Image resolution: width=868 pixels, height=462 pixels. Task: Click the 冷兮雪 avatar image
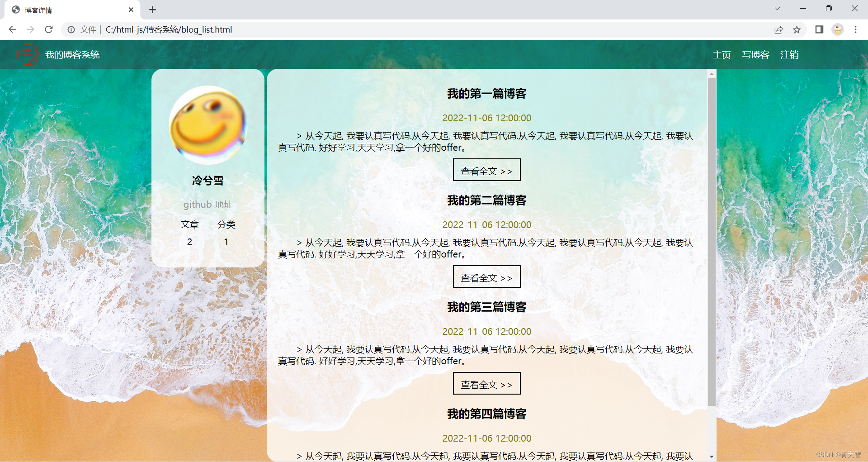(x=208, y=125)
